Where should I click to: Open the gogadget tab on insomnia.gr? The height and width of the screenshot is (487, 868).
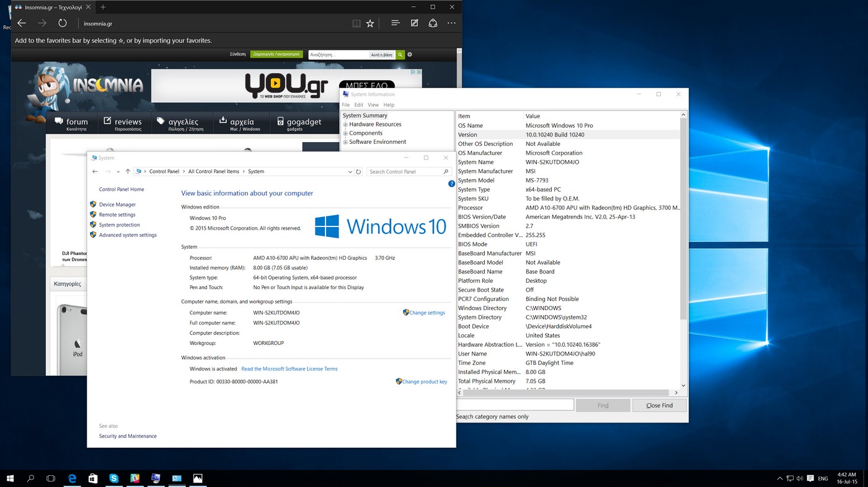pyautogui.click(x=299, y=123)
